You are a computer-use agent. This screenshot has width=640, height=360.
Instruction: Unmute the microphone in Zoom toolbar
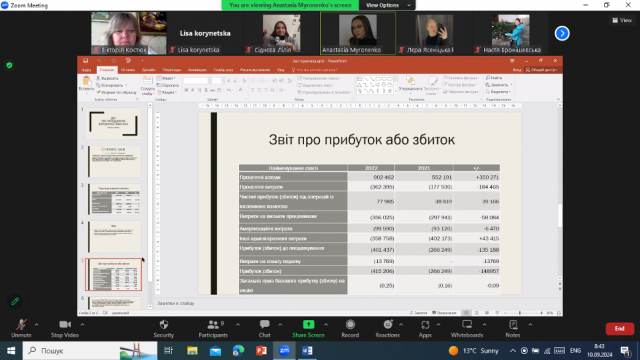pyautogui.click(x=21, y=329)
